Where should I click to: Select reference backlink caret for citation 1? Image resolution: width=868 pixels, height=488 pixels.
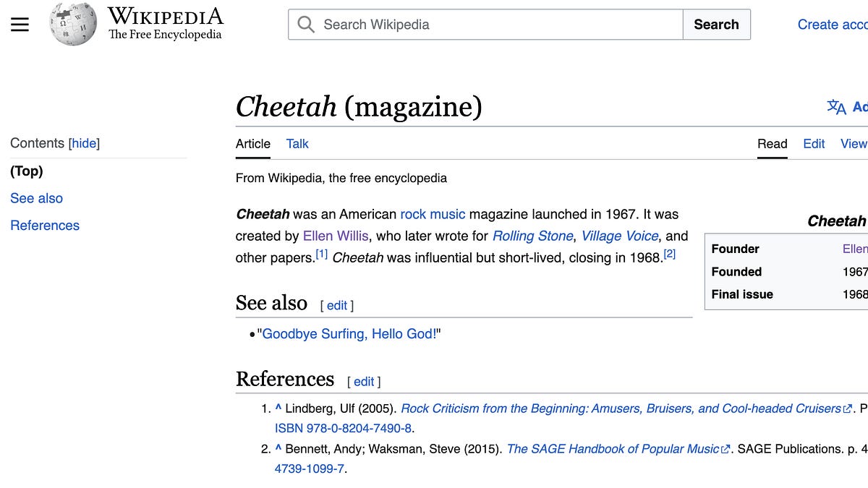278,408
